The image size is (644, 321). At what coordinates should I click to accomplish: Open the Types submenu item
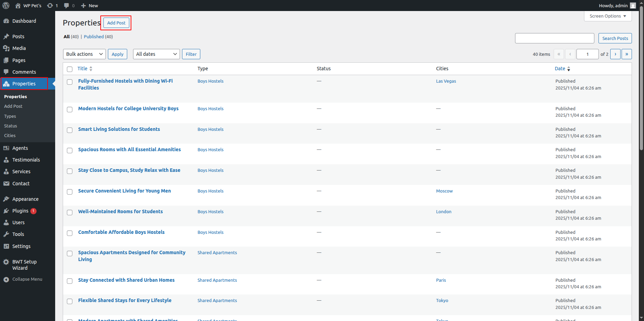coord(10,116)
